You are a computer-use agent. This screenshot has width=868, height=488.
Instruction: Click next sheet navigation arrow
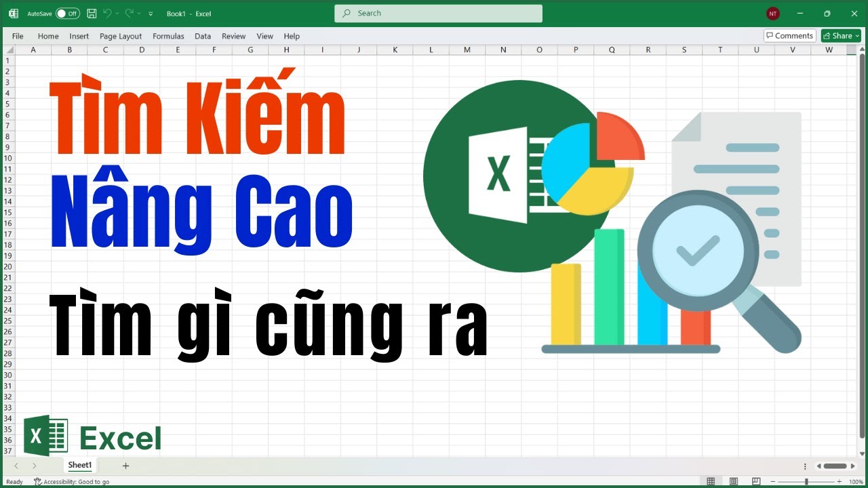[34, 466]
